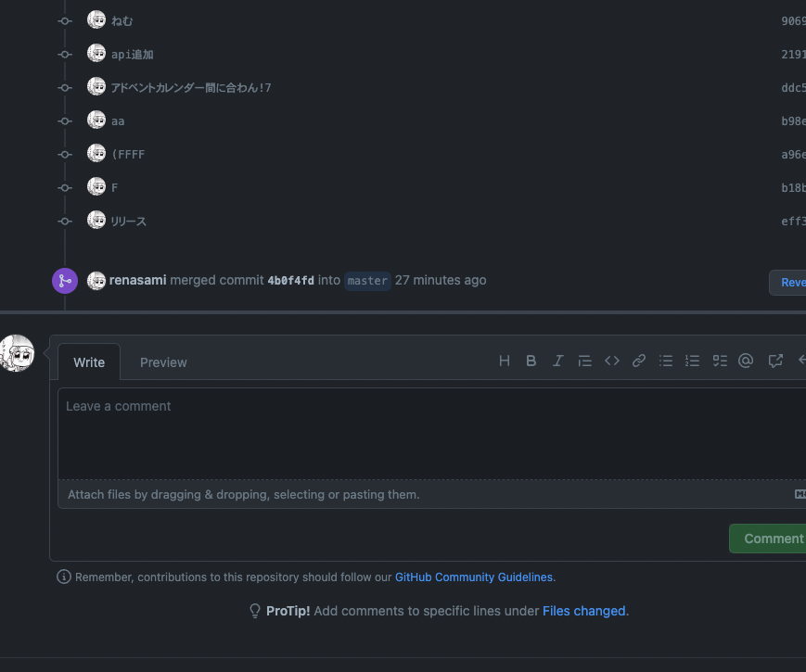Open the GitHub Community Guidelines link
The width and height of the screenshot is (806, 672).
click(x=474, y=577)
